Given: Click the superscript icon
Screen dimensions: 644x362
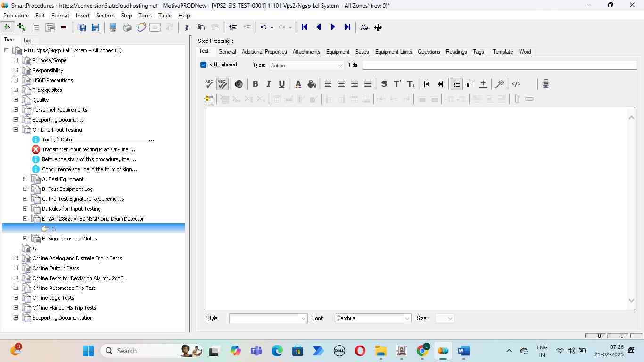Looking at the screenshot, I should (397, 84).
